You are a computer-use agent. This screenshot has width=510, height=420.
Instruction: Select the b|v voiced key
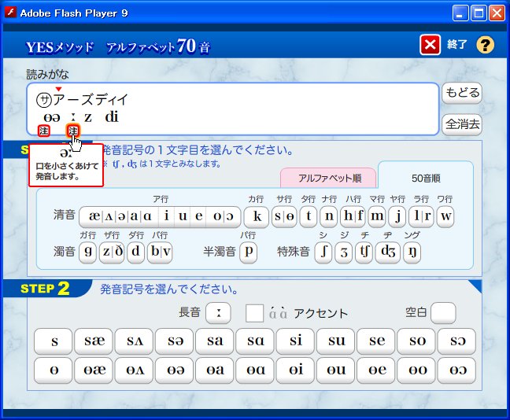160,252
